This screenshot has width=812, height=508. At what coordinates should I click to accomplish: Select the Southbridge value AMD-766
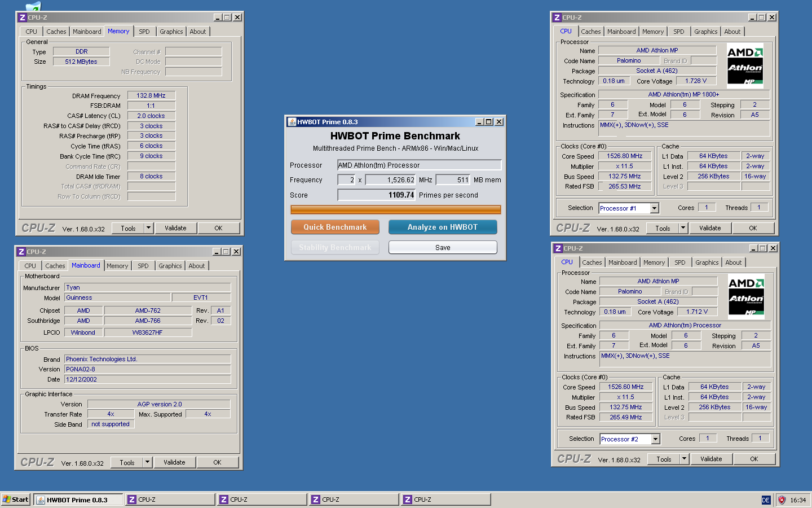[x=148, y=321]
